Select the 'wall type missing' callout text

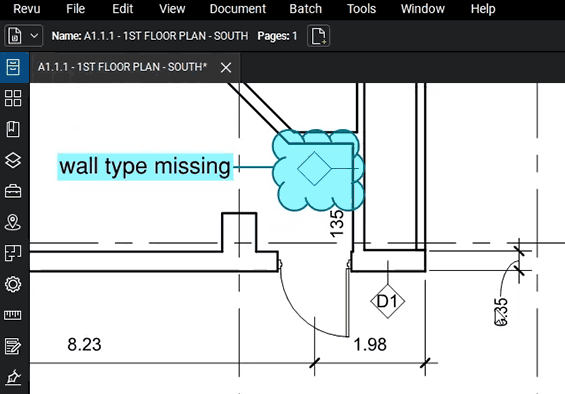pyautogui.click(x=145, y=167)
